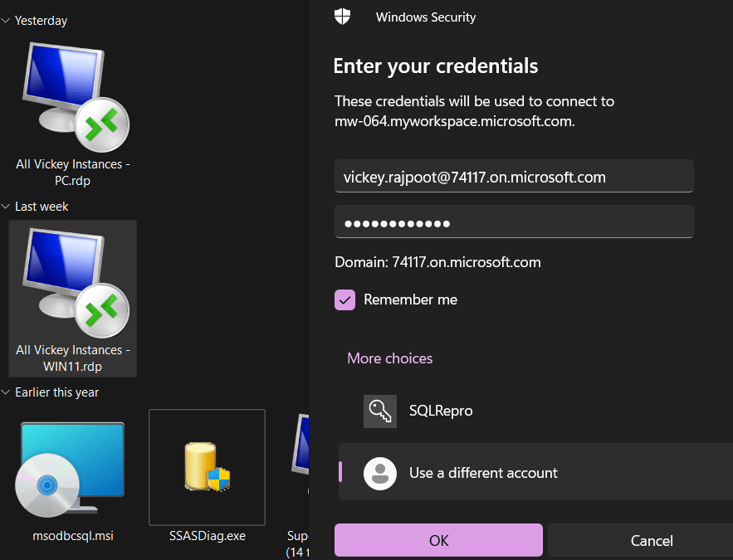
Task: Select the SQLRepro account label
Action: click(441, 411)
